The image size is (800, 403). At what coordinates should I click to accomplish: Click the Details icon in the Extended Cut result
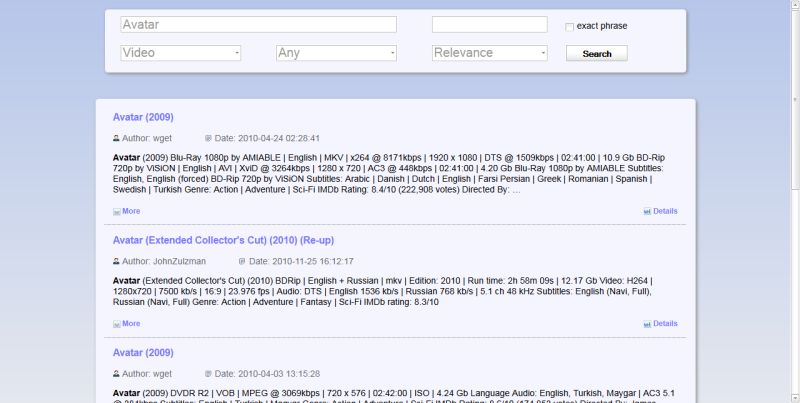(x=647, y=324)
